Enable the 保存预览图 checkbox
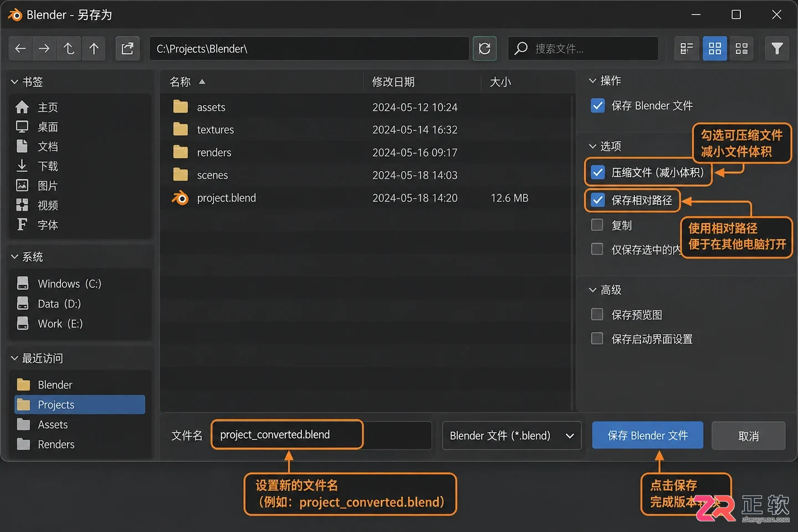Screen dimensions: 798x532 click(597, 315)
